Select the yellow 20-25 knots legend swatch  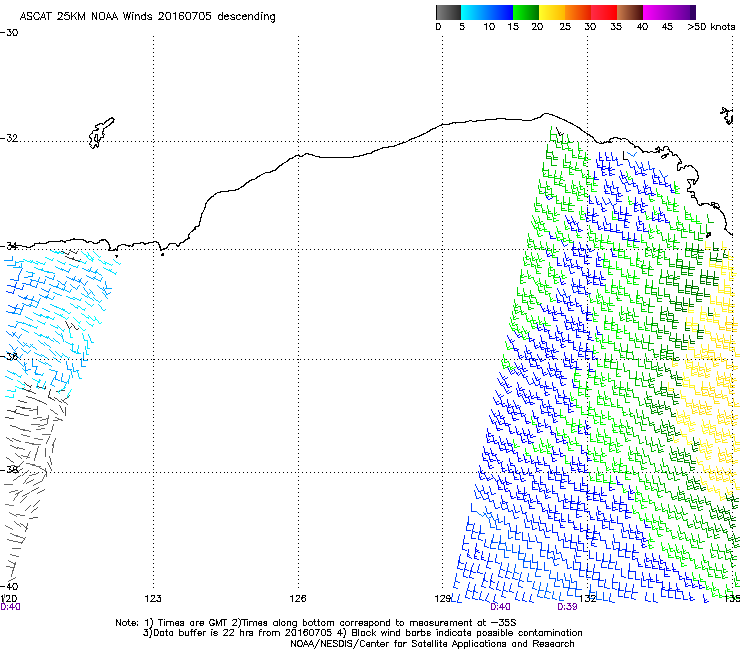552,12
